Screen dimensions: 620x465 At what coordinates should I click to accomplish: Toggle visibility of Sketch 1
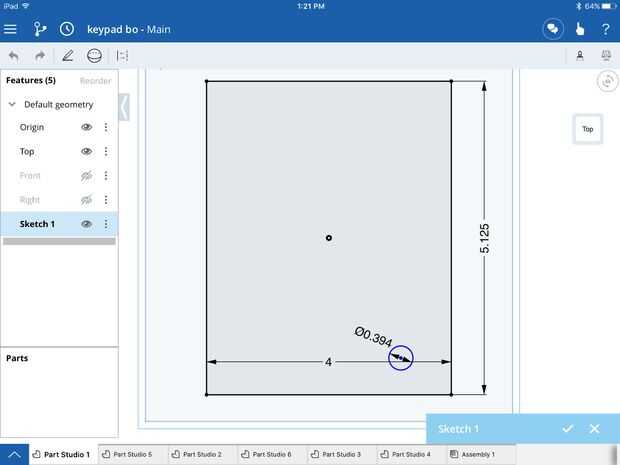click(x=87, y=224)
